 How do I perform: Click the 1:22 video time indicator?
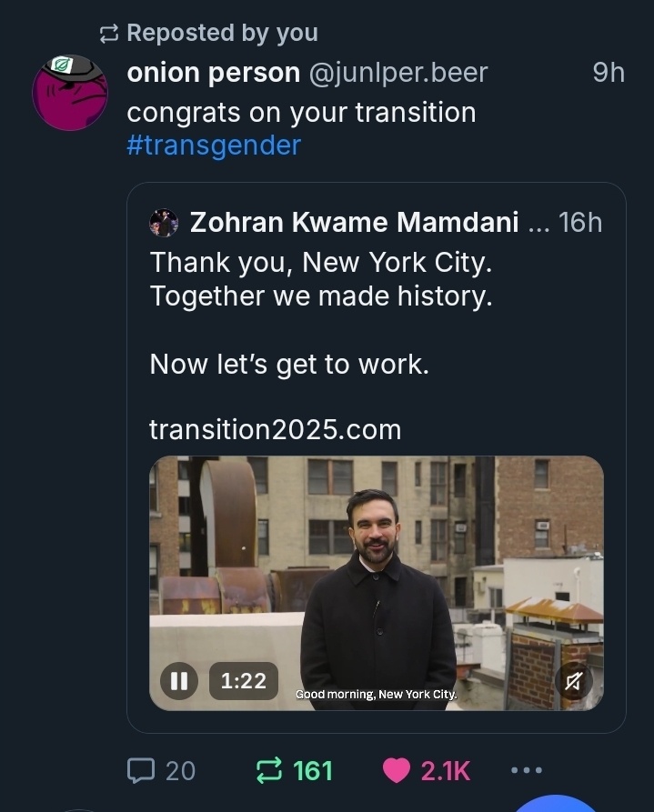point(243,680)
